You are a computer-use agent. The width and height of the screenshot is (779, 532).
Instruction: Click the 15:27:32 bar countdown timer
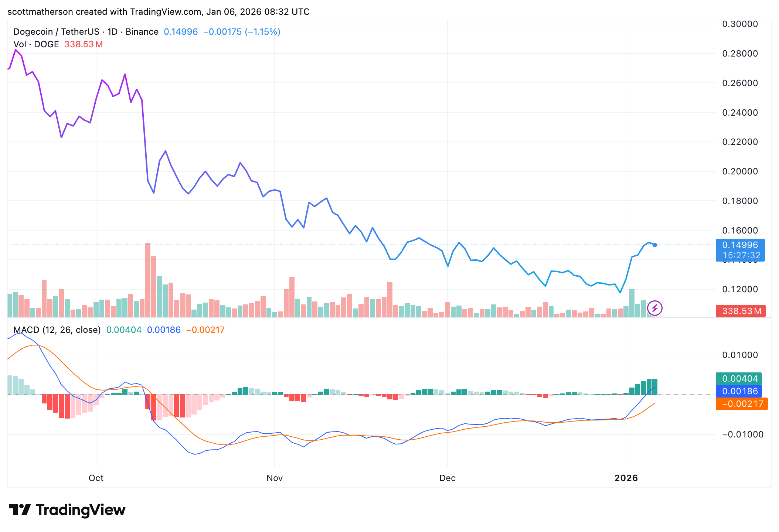pos(740,254)
